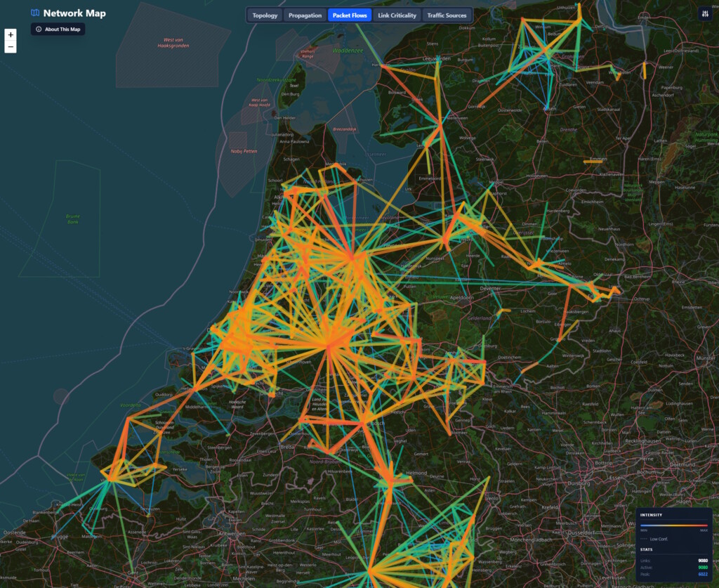Click the INTENSITY legend heading
The image size is (719, 588).
[x=651, y=515]
